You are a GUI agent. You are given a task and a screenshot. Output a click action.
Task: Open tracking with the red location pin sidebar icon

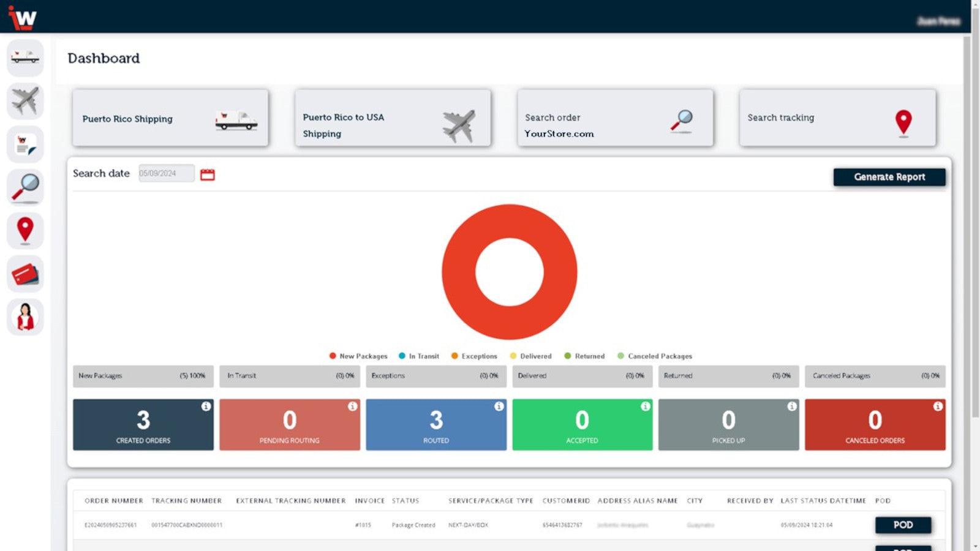(x=25, y=230)
